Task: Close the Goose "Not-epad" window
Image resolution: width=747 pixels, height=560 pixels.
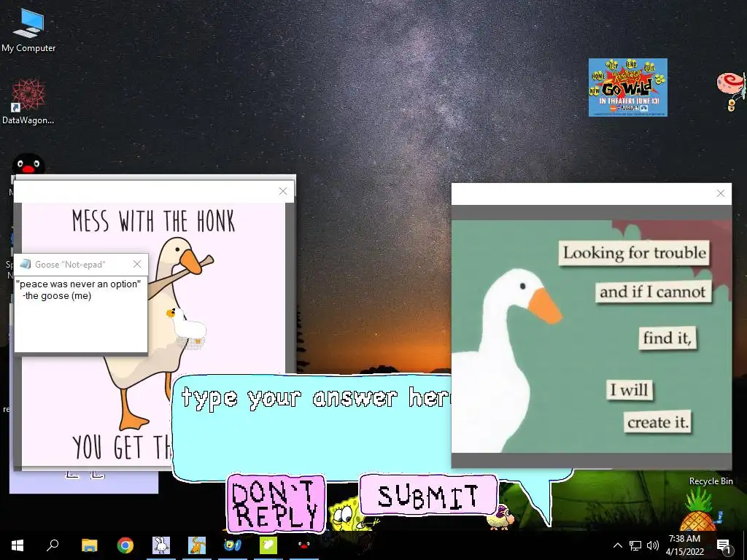Action: (137, 264)
